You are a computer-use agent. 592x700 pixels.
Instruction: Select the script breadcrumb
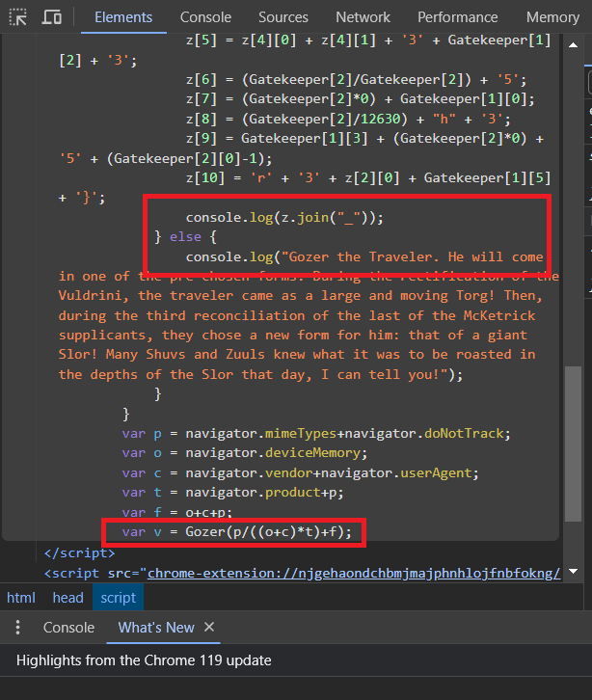tap(118, 598)
